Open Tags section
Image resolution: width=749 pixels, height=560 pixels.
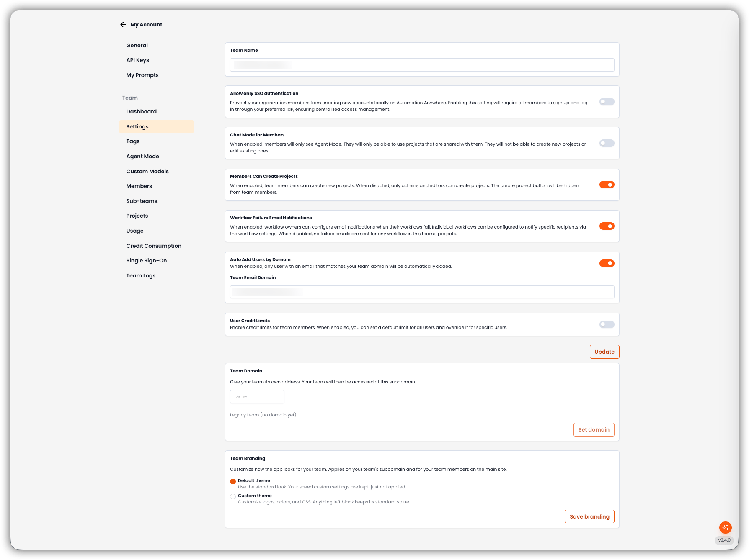tap(133, 141)
